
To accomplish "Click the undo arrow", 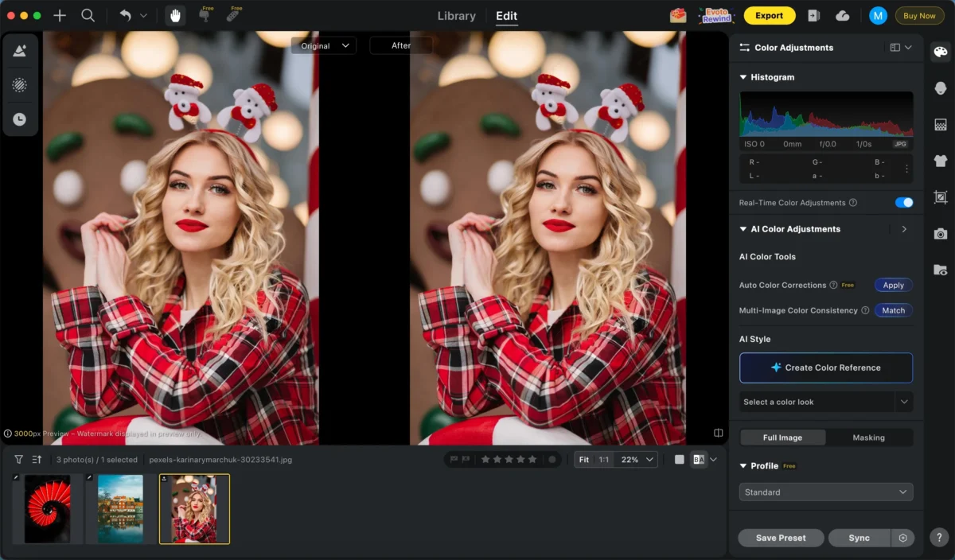I will 125,16.
